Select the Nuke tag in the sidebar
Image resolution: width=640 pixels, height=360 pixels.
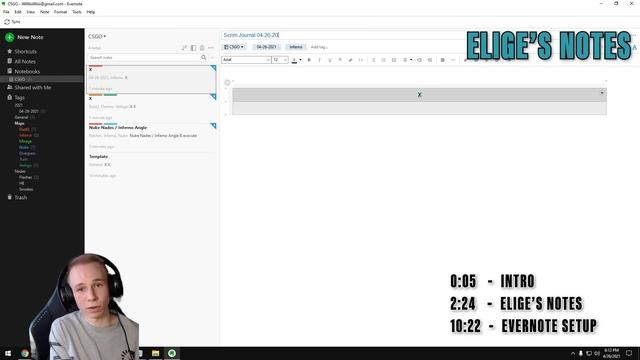[24, 147]
